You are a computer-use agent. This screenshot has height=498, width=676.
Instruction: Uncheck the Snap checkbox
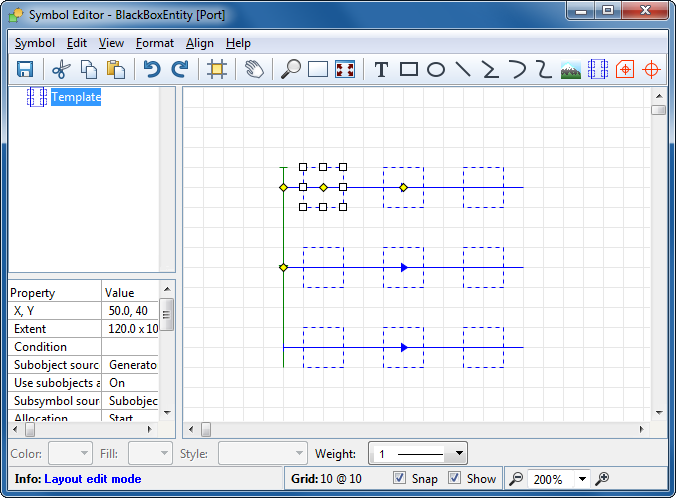tap(400, 478)
